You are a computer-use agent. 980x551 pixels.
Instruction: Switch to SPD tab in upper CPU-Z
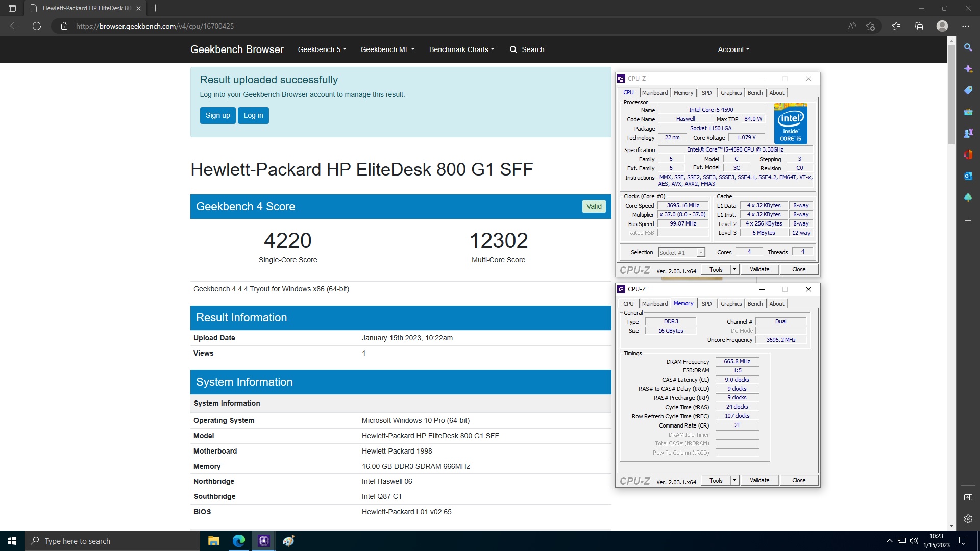[706, 93]
